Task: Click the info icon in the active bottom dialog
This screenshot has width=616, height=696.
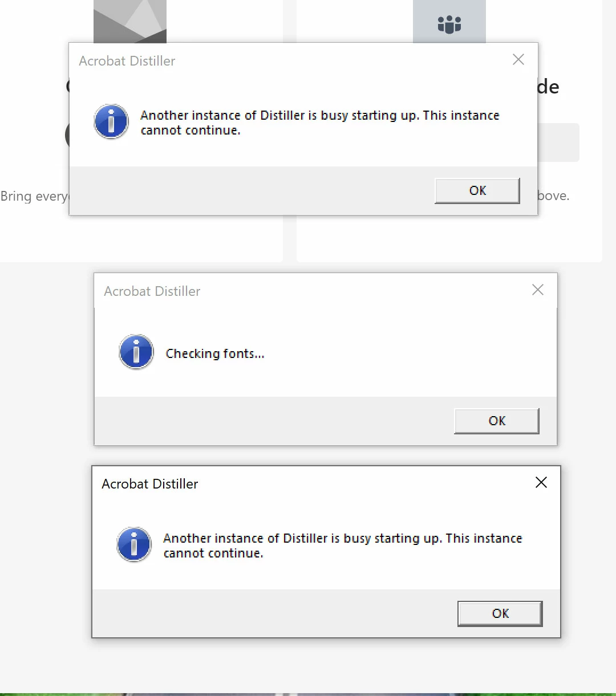Action: [x=134, y=544]
